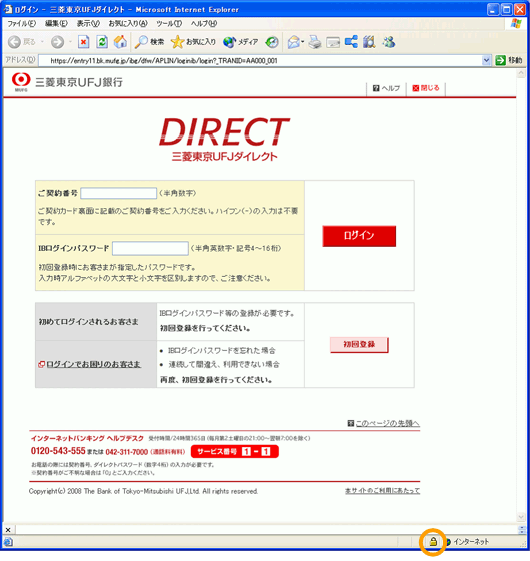Open dropdown arrow beside Forward button
This screenshot has width=530, height=561.
[x=70, y=42]
